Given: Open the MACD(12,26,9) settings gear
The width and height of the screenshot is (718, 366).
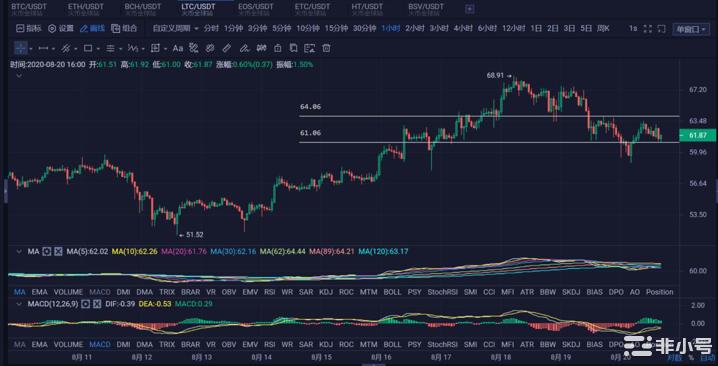Looking at the screenshot, I should (86, 303).
